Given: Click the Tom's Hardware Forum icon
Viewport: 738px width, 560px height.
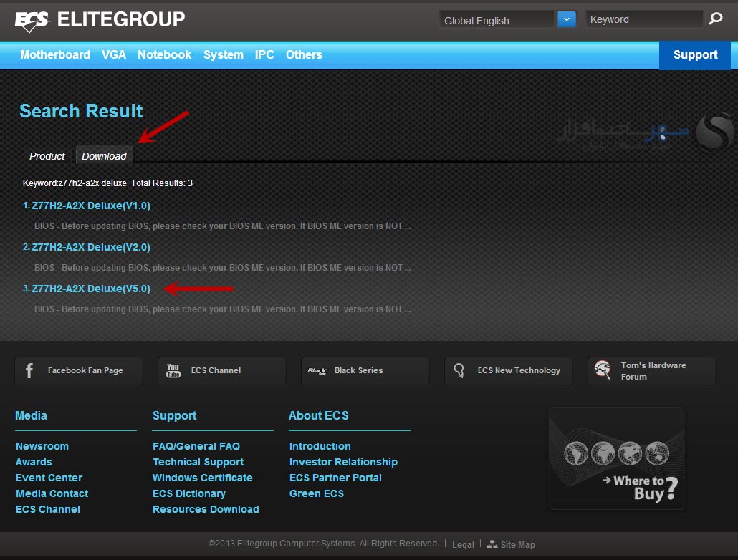Looking at the screenshot, I should (603, 370).
